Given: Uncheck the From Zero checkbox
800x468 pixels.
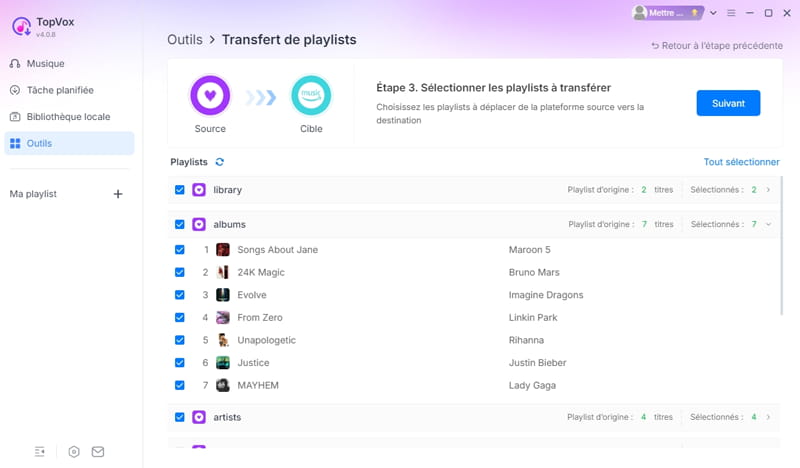Looking at the screenshot, I should (x=180, y=317).
